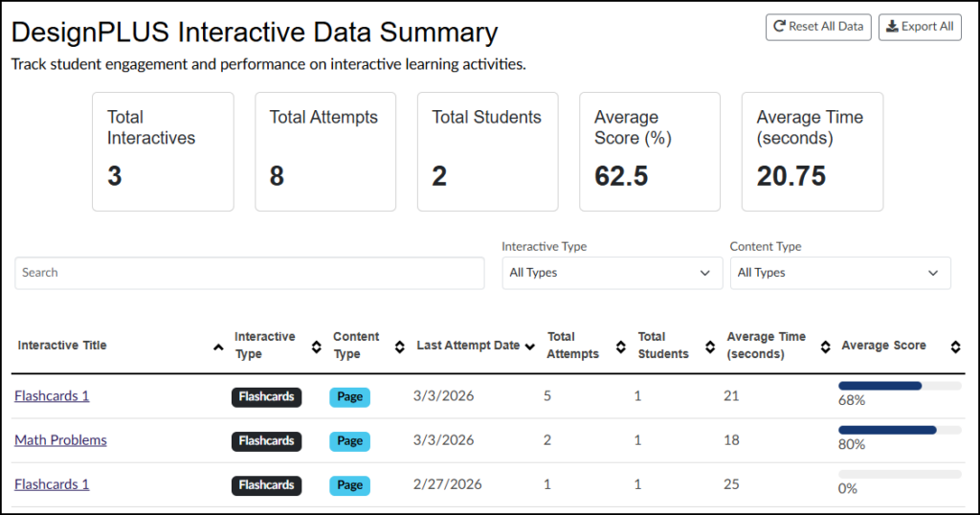Open the Interactive Type dropdown

click(612, 273)
